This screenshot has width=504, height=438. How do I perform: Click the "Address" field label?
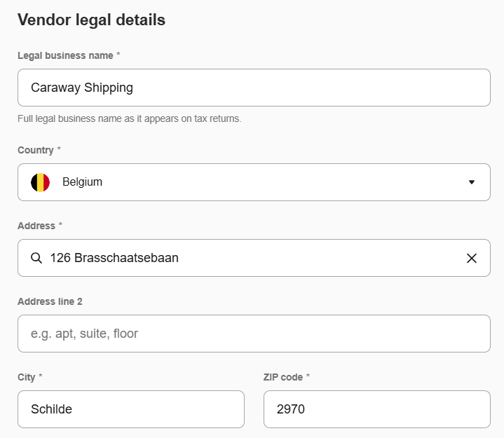36,226
